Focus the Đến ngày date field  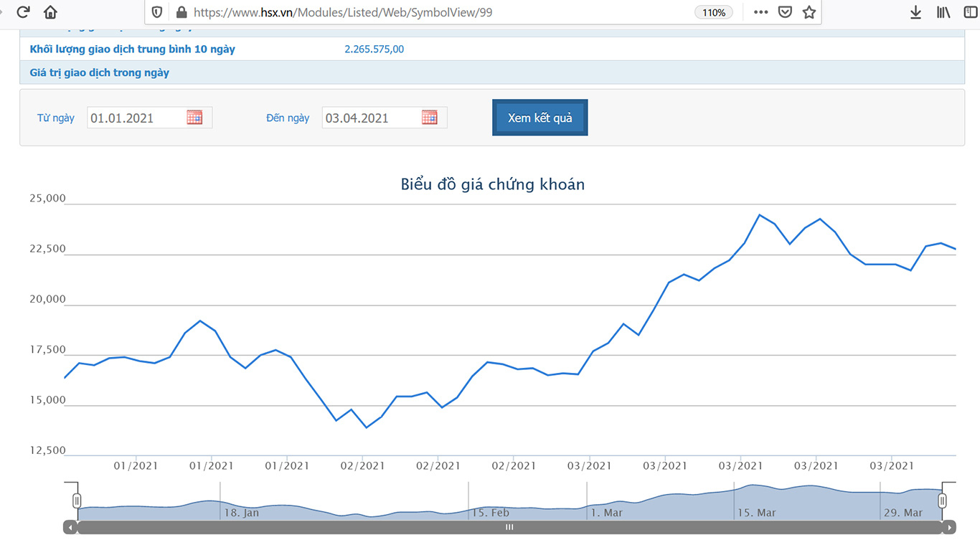[x=369, y=118]
